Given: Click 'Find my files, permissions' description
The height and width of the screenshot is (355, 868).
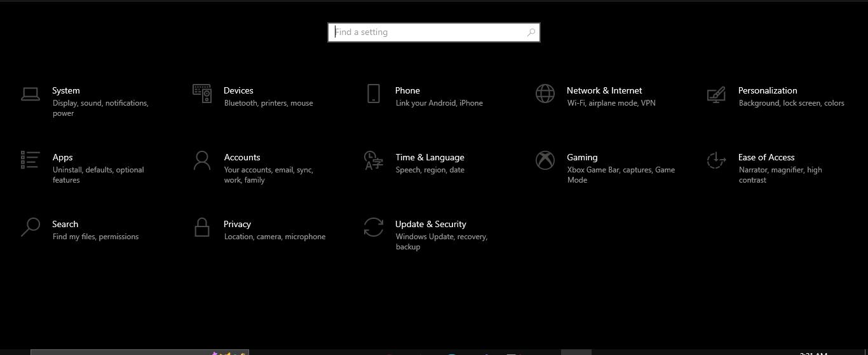Looking at the screenshot, I should click(95, 237).
